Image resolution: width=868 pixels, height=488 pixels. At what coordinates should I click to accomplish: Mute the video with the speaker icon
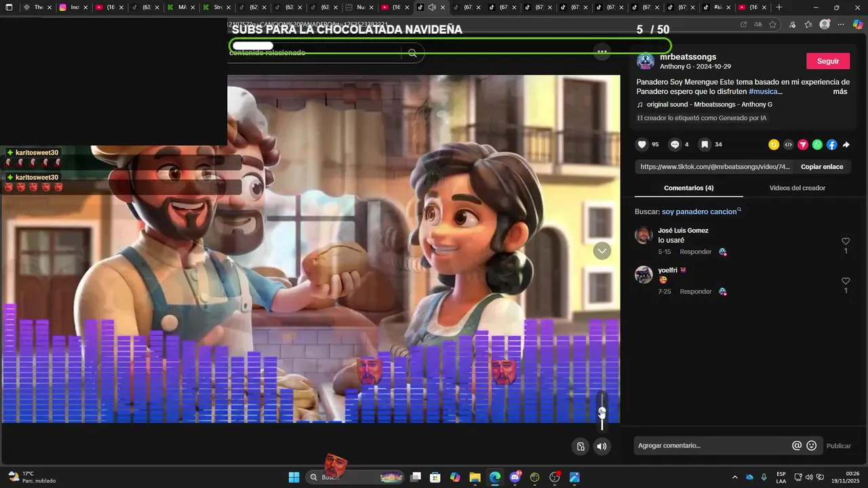pyautogui.click(x=601, y=446)
